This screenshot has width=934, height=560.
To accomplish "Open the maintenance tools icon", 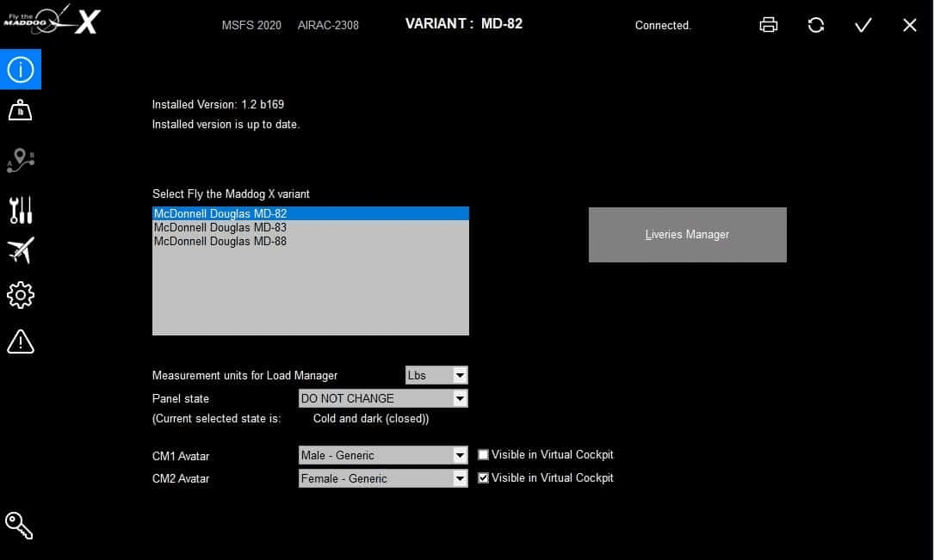I will click(20, 208).
